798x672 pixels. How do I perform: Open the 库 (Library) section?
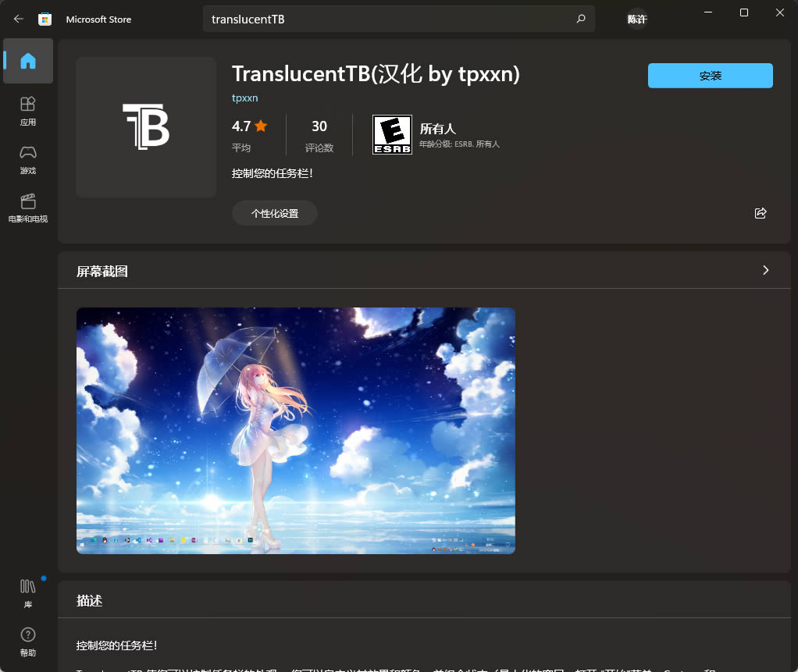[27, 592]
